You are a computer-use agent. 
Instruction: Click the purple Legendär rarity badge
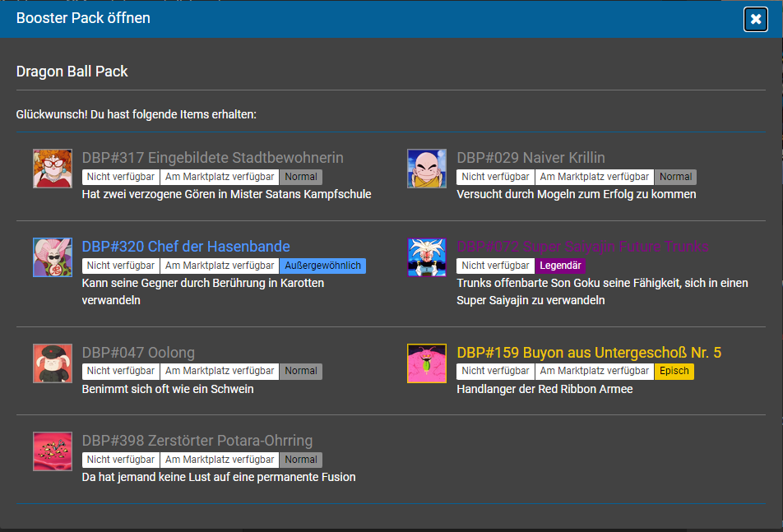point(561,266)
